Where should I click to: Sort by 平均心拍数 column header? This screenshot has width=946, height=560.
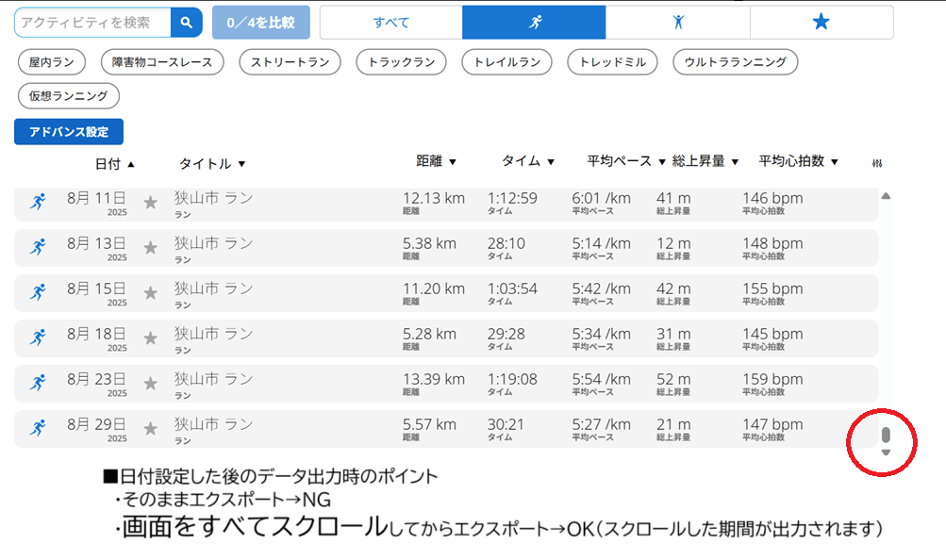(x=798, y=161)
